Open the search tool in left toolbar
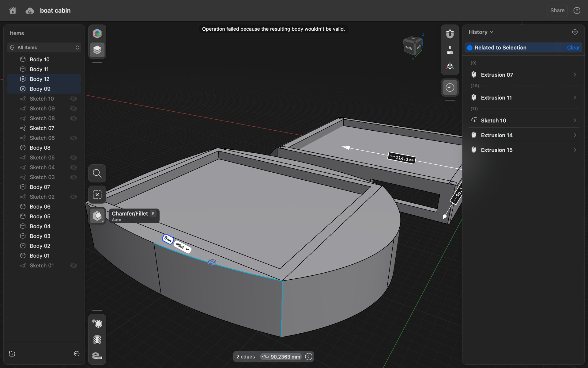 97,173
